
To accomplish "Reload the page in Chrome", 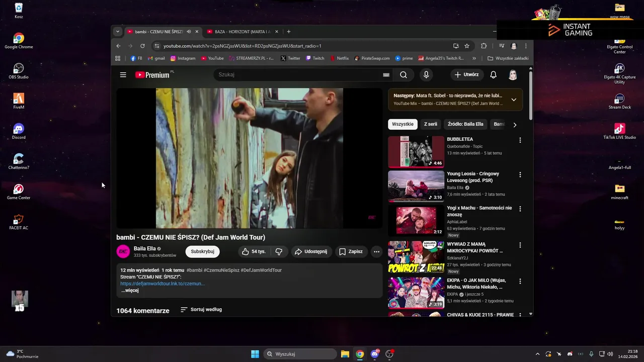I will click(142, 46).
